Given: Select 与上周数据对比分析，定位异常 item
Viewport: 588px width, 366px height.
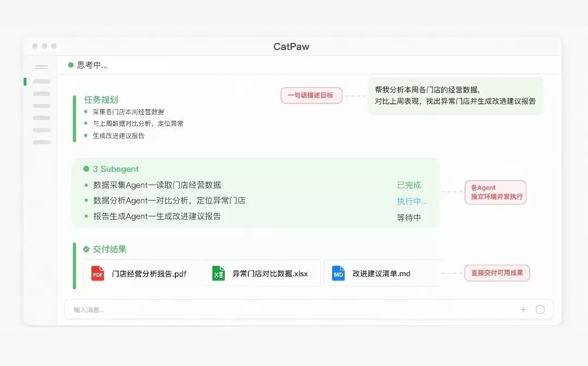Looking at the screenshot, I should pyautogui.click(x=138, y=123).
